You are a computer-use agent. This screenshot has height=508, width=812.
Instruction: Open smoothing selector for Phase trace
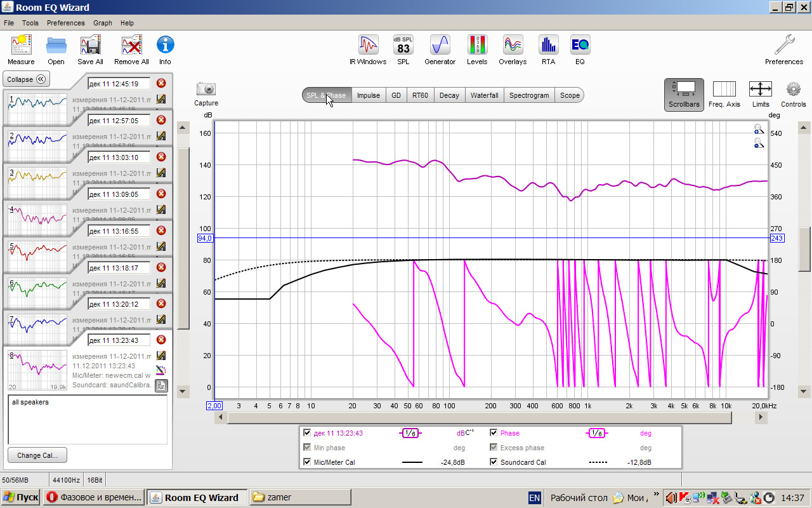(x=596, y=433)
